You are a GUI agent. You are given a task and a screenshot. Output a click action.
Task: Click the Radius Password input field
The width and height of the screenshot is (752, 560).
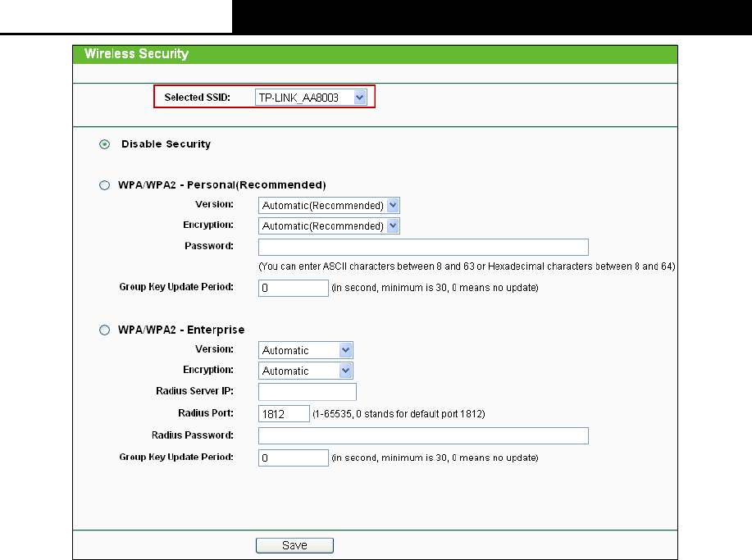[423, 436]
